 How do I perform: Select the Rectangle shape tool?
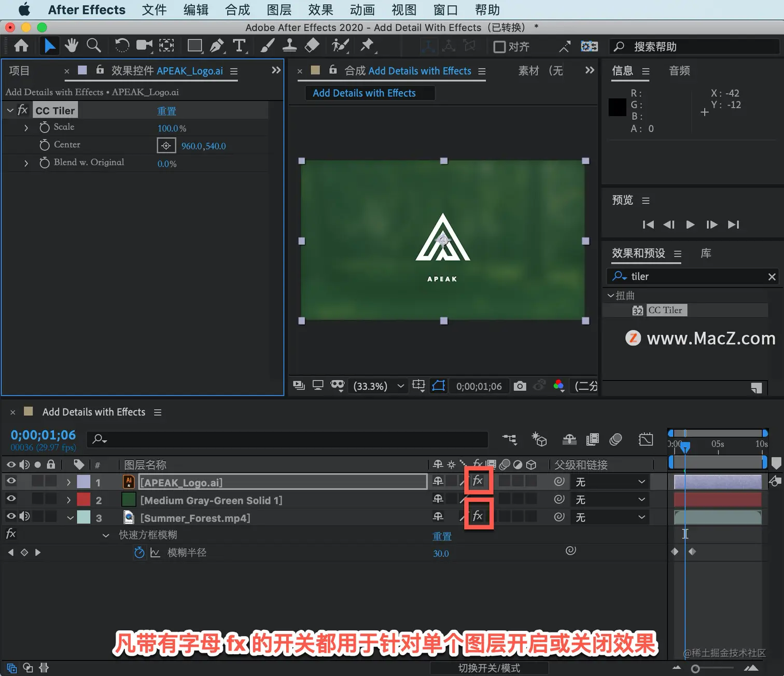(x=195, y=46)
